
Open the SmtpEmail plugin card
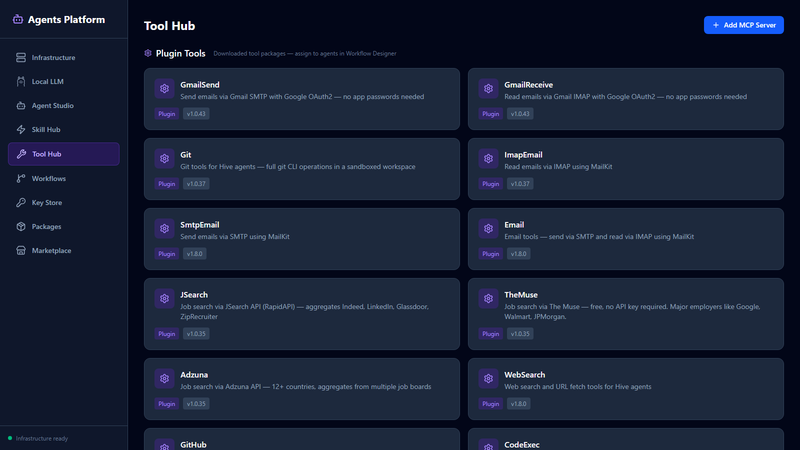[301, 236]
